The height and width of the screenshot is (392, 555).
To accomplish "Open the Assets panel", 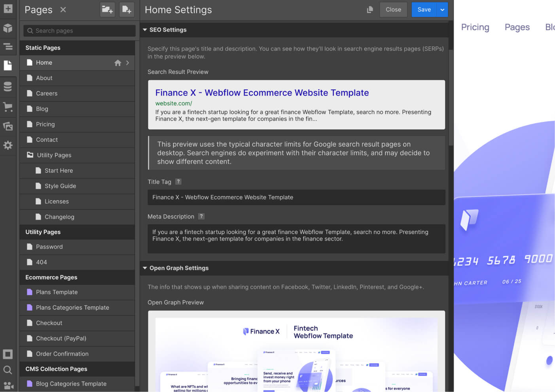I will tap(8, 126).
